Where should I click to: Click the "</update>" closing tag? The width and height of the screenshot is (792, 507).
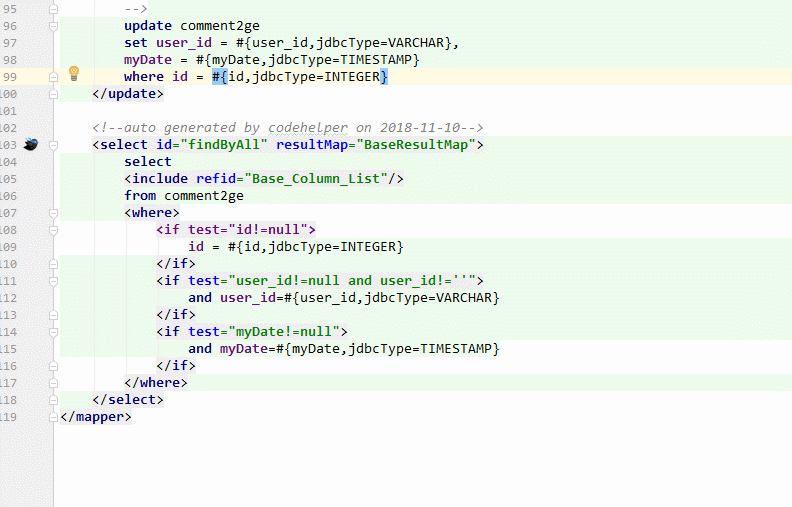tap(128, 94)
